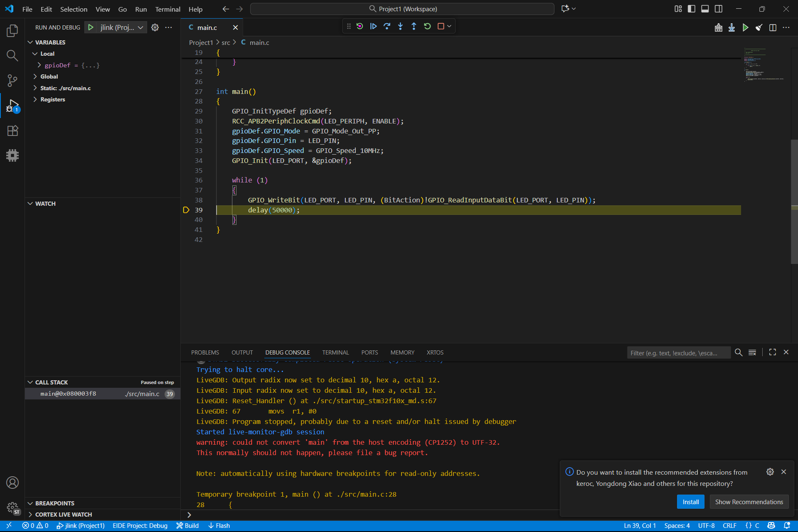Open the Extensions view
The image size is (798, 532).
(12, 131)
